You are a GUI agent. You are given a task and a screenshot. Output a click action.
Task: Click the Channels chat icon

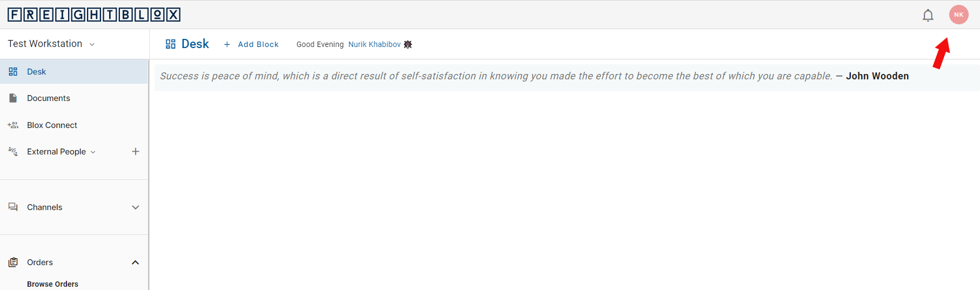(13, 207)
